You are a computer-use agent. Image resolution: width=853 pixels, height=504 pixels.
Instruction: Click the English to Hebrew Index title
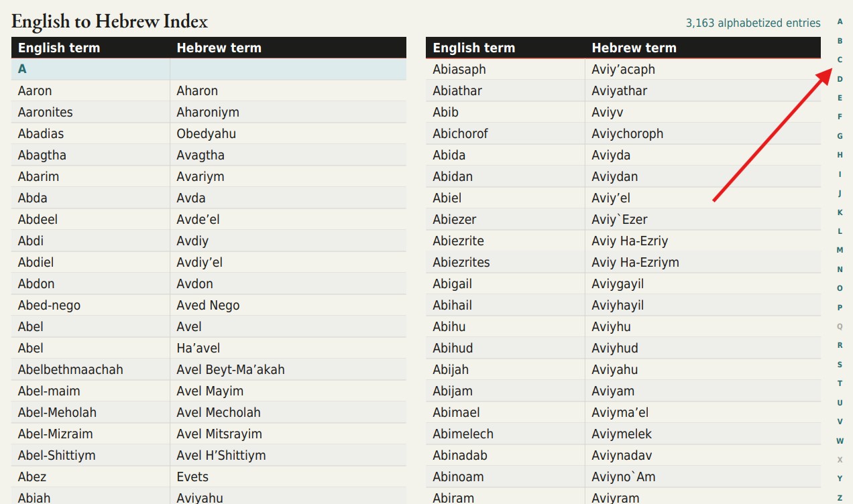(x=110, y=21)
